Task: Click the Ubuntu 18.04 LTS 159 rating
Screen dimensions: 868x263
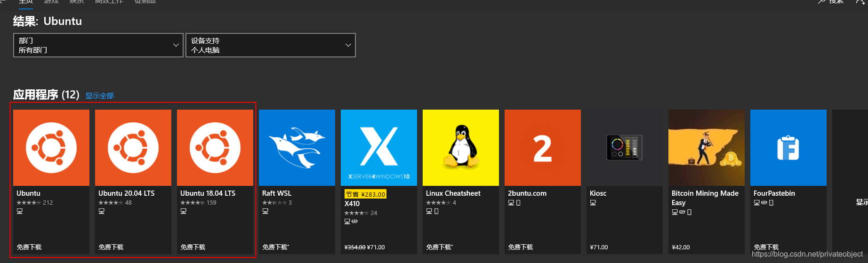Action: tap(198, 203)
